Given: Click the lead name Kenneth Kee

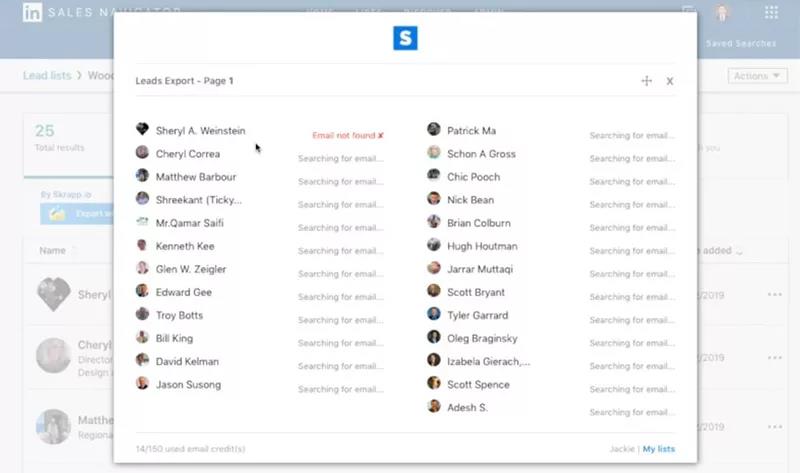Looking at the screenshot, I should click(x=184, y=246).
